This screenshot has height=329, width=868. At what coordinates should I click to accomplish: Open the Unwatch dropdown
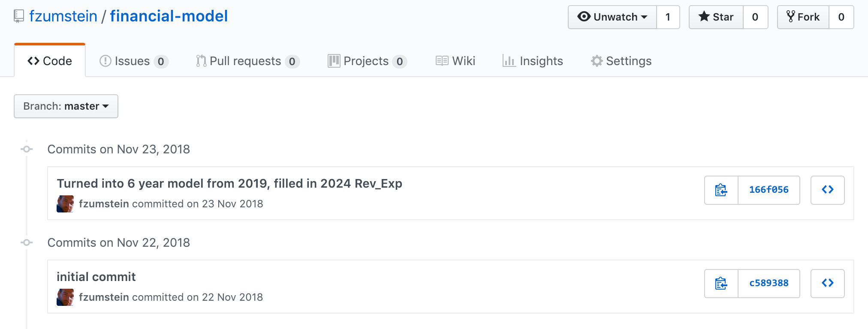click(x=612, y=17)
